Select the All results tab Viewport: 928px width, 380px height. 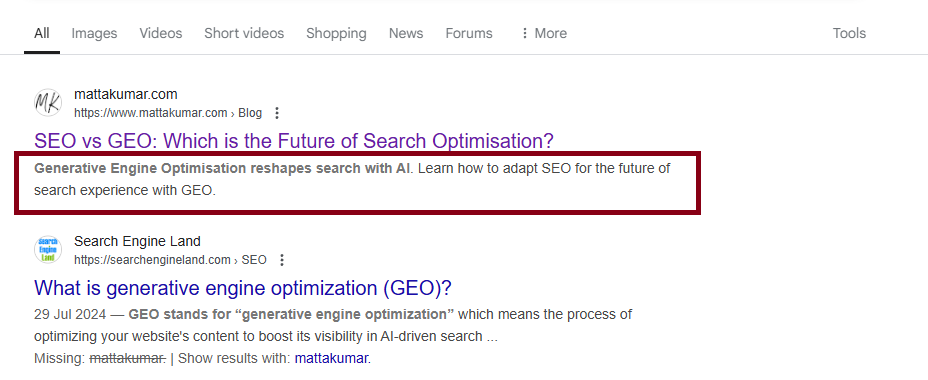click(x=41, y=33)
